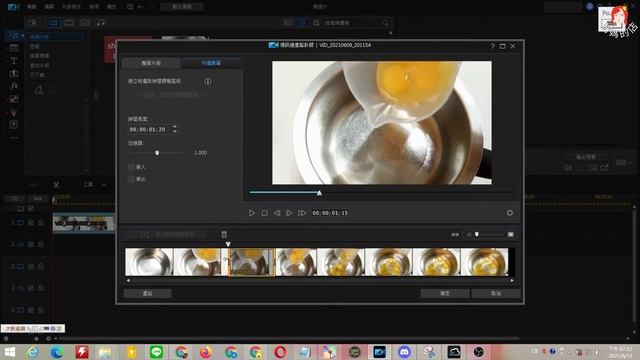Viewport: 640px width, 360px height.
Task: Click zoom-in icon right of filmstrip zoom slider
Action: [x=511, y=235]
